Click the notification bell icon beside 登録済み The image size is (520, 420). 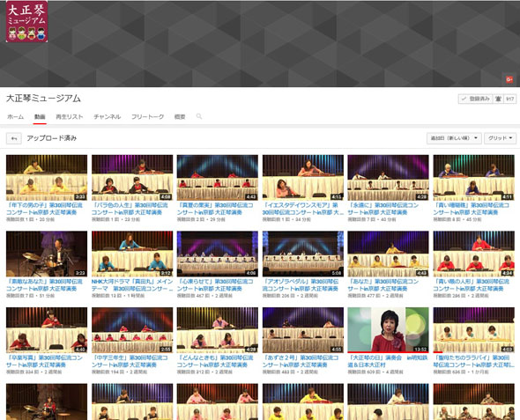click(x=498, y=99)
